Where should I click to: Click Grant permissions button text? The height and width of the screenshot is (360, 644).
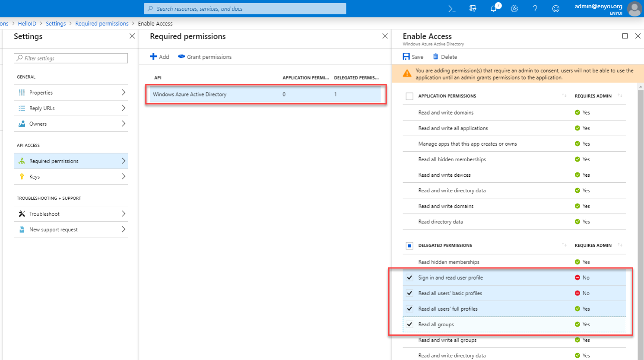click(x=209, y=57)
